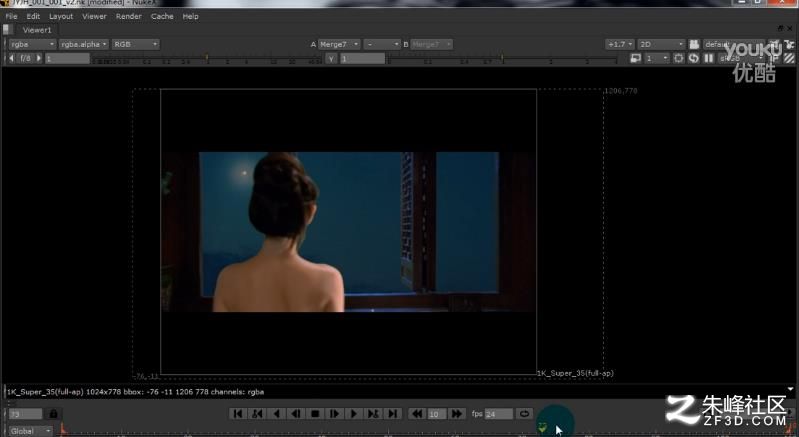Click the refresh viewer icon
This screenshot has height=437, width=799.
click(x=694, y=59)
